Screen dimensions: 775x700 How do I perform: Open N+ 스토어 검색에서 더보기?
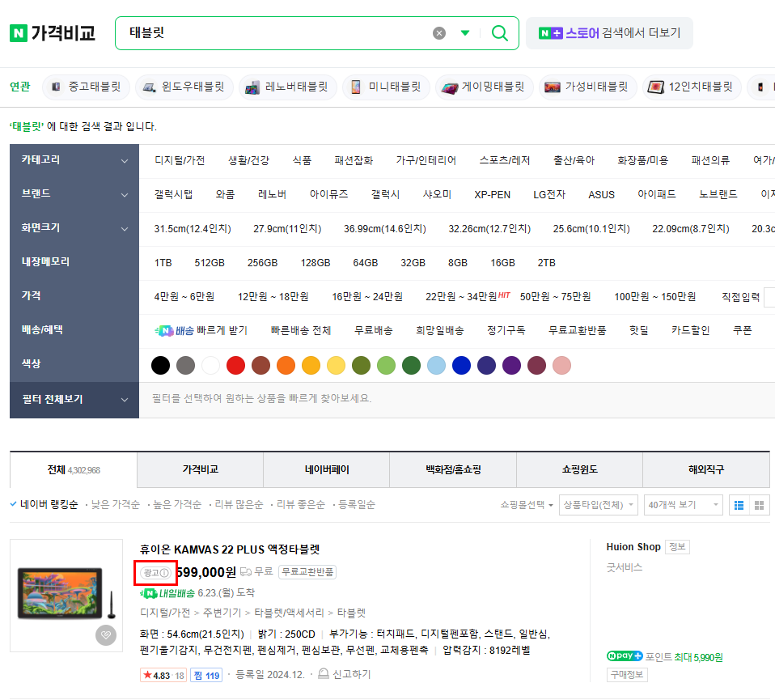pyautogui.click(x=609, y=33)
